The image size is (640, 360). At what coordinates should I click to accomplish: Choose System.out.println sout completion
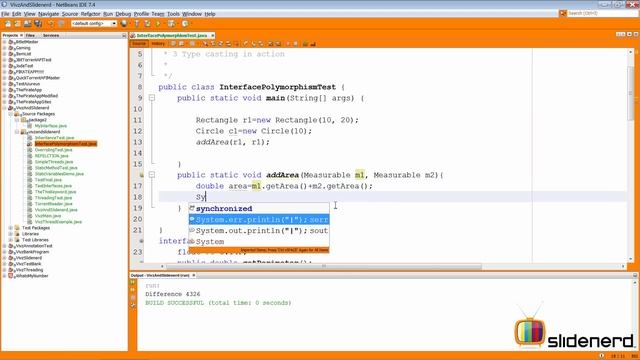pyautogui.click(x=259, y=231)
